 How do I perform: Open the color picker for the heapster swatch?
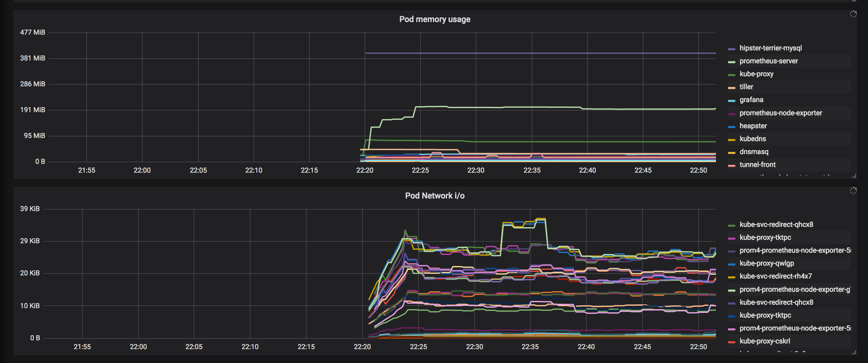[731, 127]
